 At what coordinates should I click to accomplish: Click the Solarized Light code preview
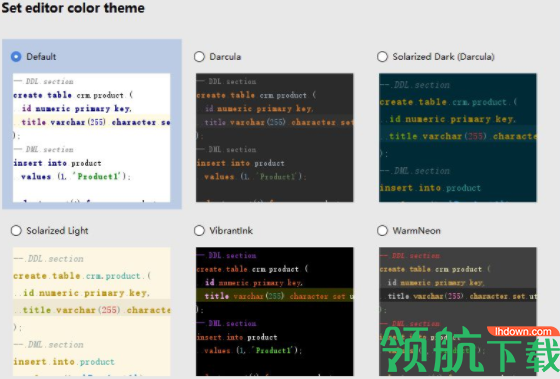(x=91, y=311)
